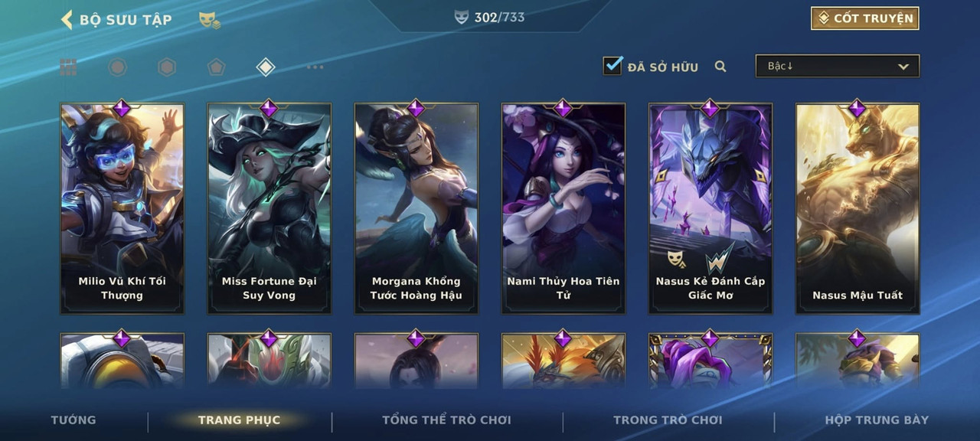Screen dimensions: 980x441
Task: Switch to the Tướng tab
Action: [73, 420]
